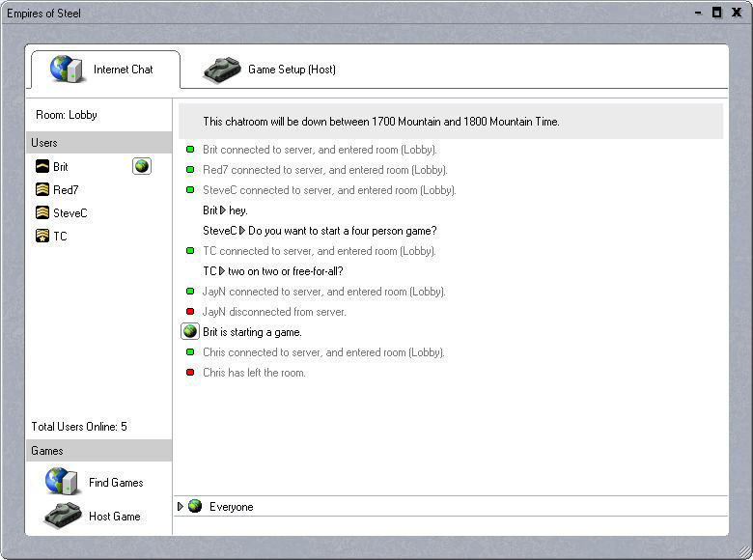The height and width of the screenshot is (560, 753).
Task: Click the Users section header
Action: coord(98,143)
